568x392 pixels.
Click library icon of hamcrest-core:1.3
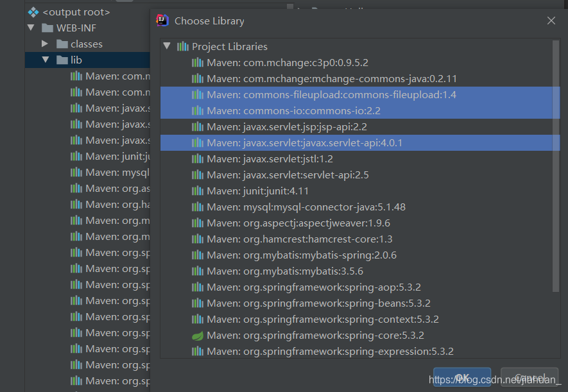[198, 239]
